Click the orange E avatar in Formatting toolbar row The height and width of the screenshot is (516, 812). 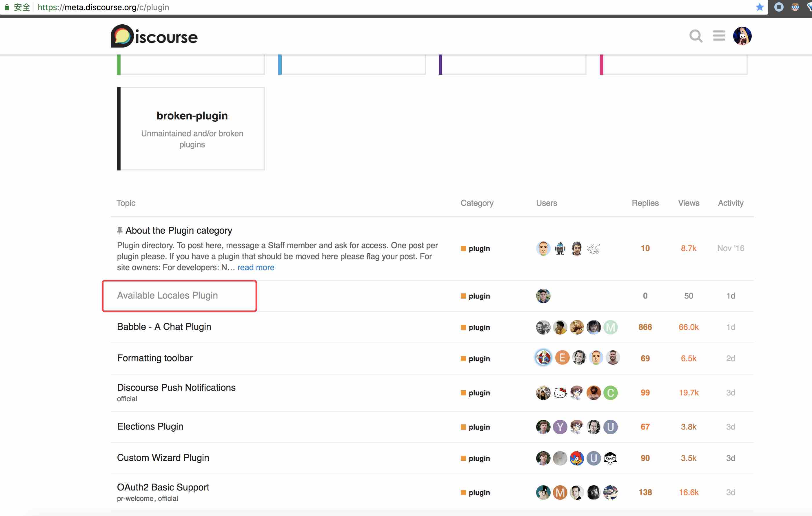click(x=562, y=357)
